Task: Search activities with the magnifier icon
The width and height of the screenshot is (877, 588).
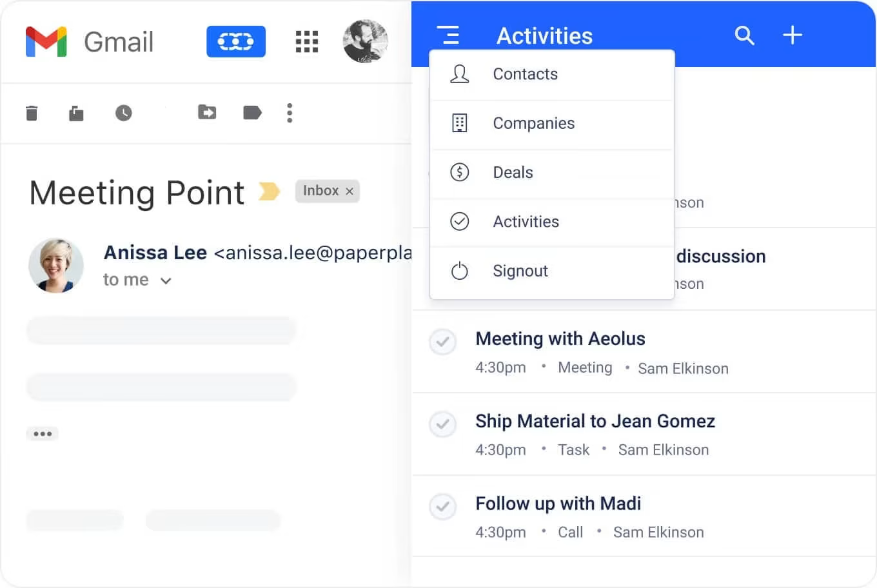Action: coord(744,35)
